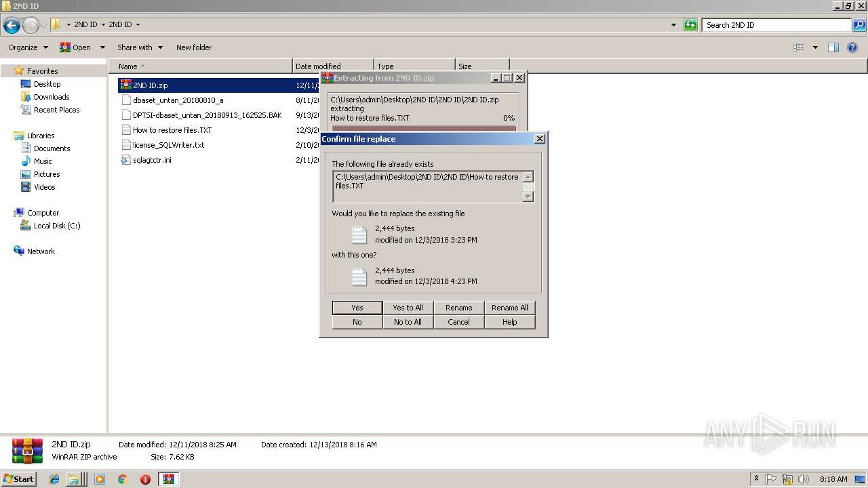Select Computer in the navigation pane

43,213
